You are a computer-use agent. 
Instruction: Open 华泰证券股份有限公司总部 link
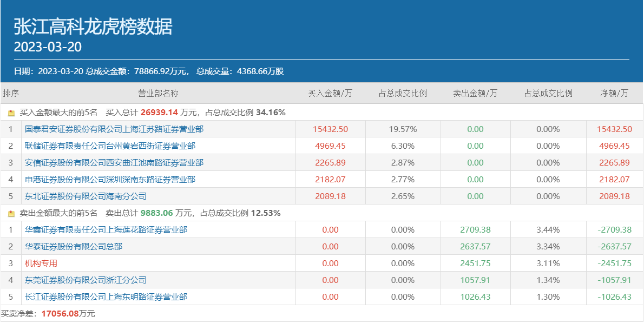tap(74, 247)
